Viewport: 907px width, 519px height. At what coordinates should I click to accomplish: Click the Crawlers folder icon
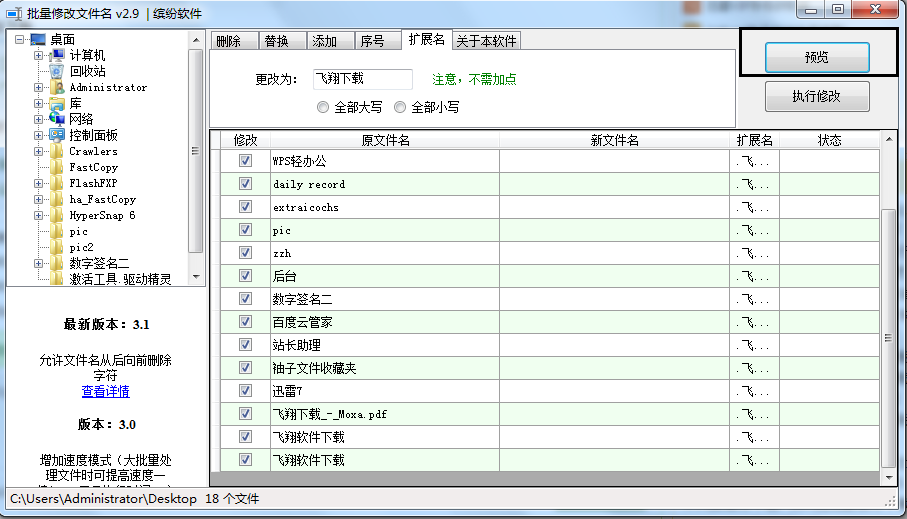pos(57,152)
